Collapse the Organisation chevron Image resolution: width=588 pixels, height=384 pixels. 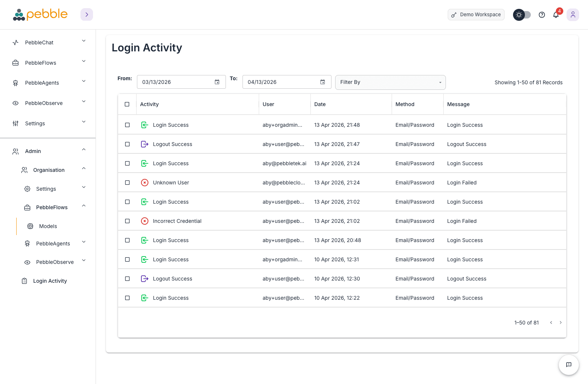click(84, 169)
